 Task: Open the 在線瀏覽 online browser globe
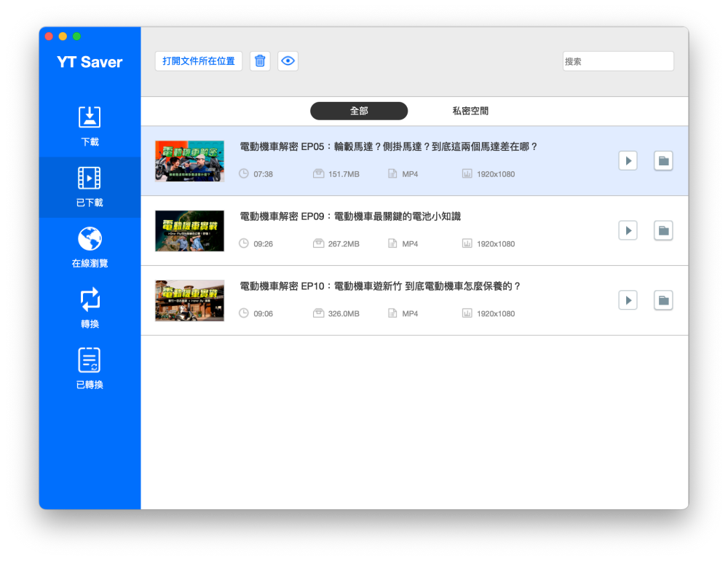coord(90,239)
